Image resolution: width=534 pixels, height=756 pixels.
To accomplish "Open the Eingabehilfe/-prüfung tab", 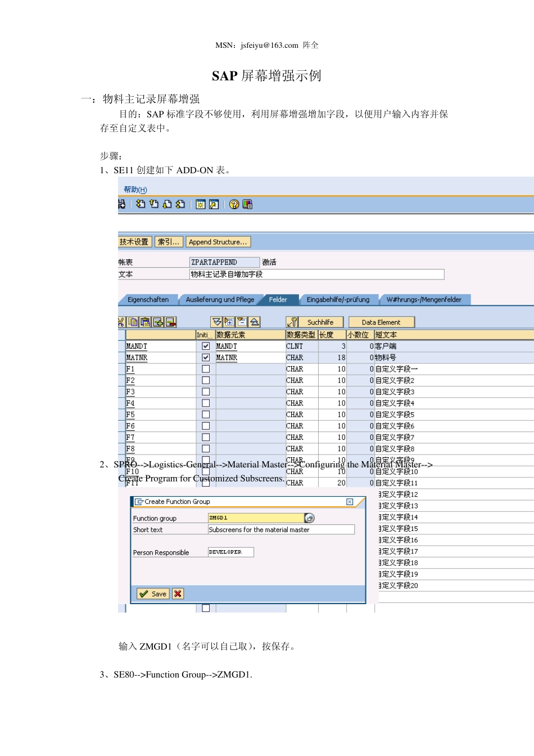I will coord(338,300).
